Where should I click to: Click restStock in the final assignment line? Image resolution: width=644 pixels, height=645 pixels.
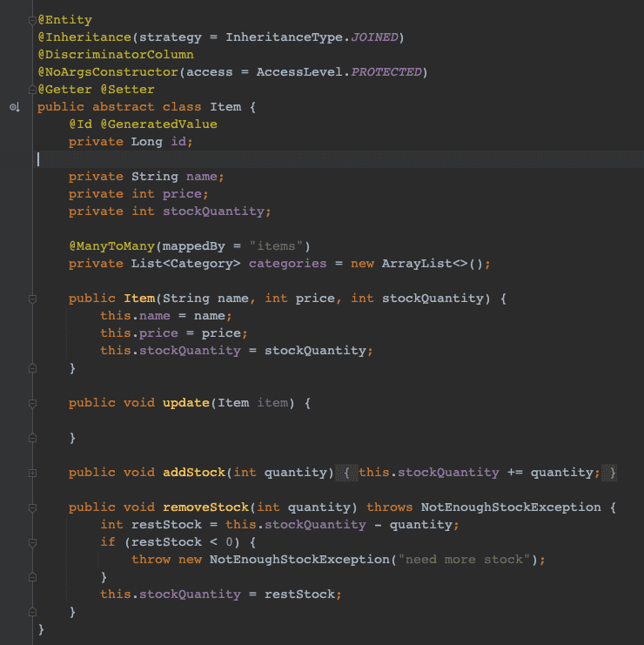click(299, 595)
